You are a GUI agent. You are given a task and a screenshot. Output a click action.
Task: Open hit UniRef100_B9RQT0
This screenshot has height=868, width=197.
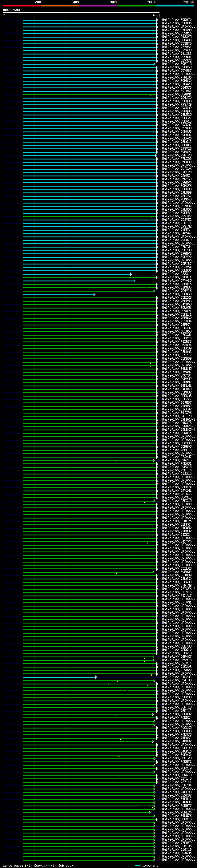click(x=176, y=20)
